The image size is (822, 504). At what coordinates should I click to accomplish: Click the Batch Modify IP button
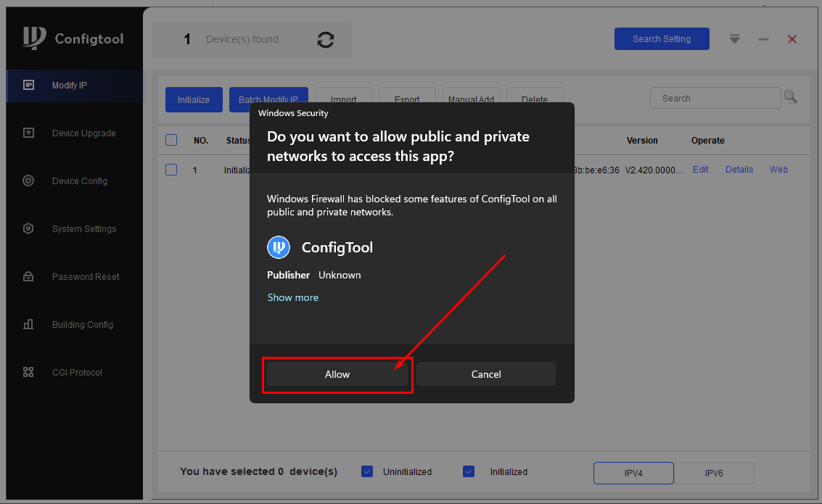pos(268,95)
